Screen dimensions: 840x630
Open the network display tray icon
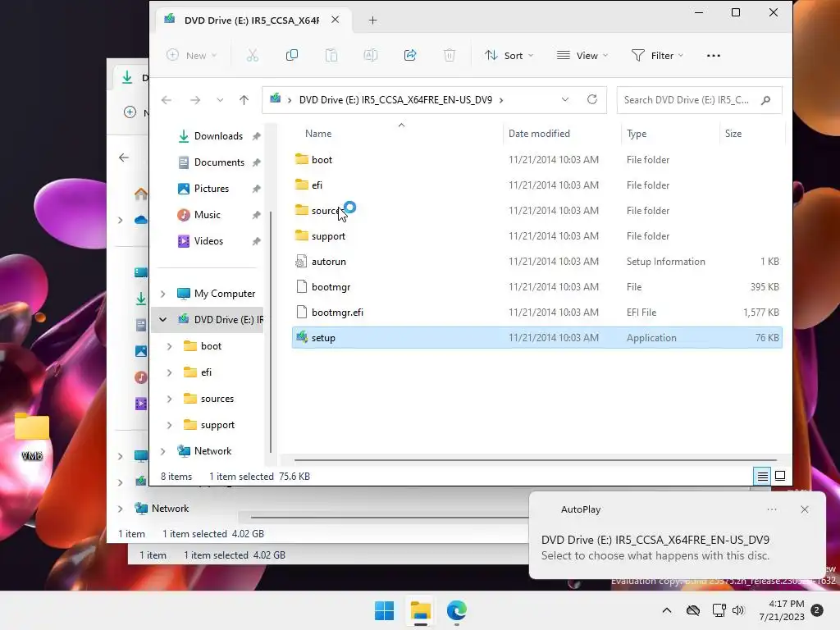(x=719, y=610)
